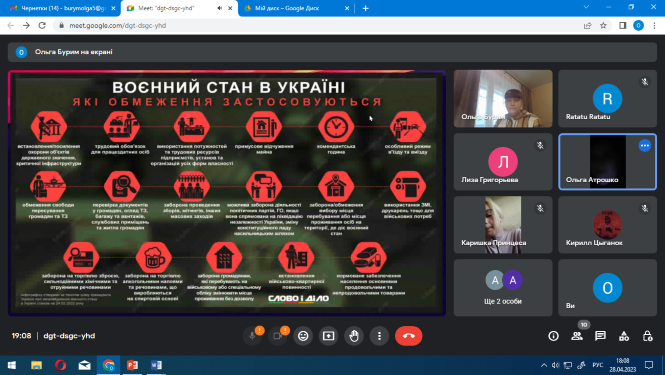Click the three-dot options on Ольга Атрошко tile
Viewport: 665px width, 375px height.
click(x=645, y=146)
